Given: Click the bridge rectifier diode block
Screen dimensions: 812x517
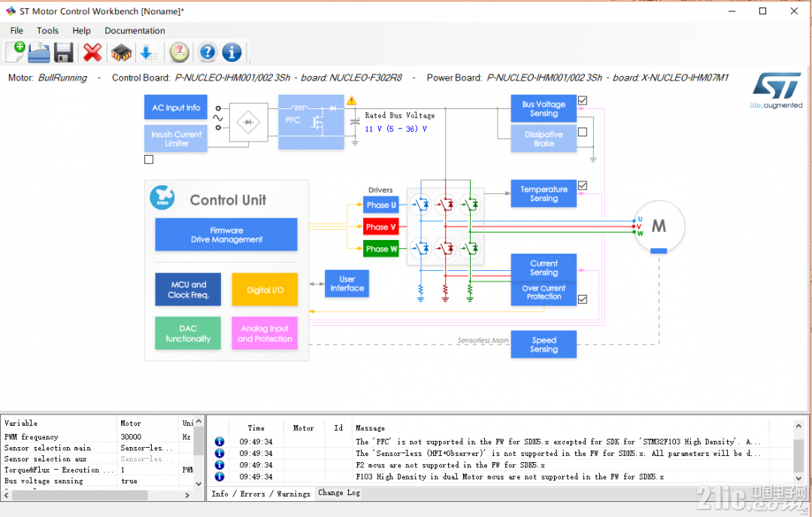Looking at the screenshot, I should point(249,123).
